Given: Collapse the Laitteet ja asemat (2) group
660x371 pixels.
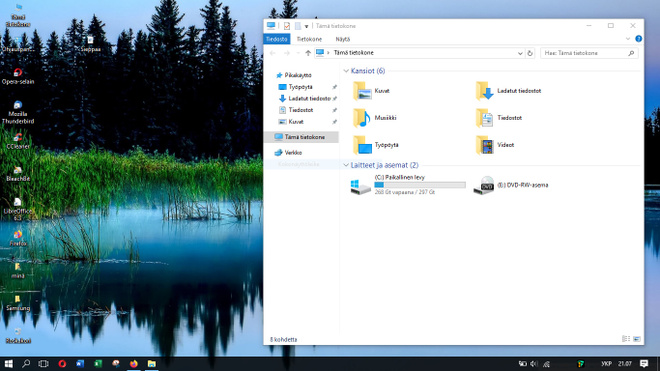Looking at the screenshot, I should (346, 165).
